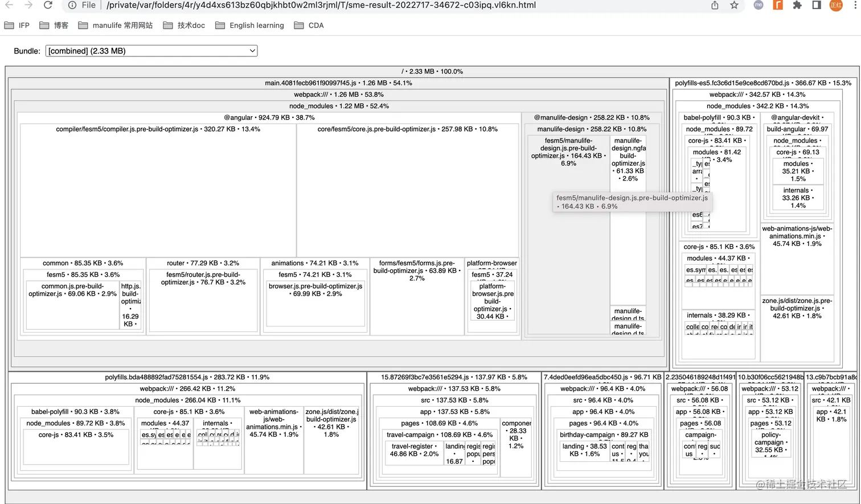The image size is (861, 504).
Task: Click the core-js • 69.13 header under build-angular
Action: click(798, 152)
